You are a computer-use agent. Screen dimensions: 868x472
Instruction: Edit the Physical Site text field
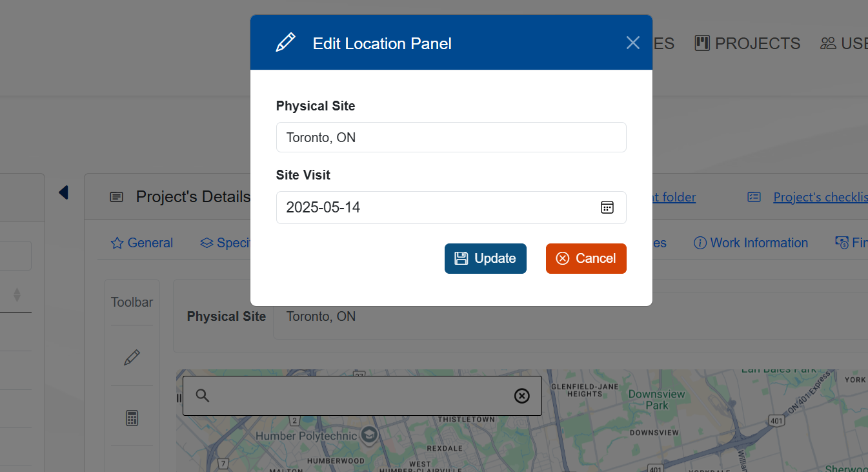(451, 138)
